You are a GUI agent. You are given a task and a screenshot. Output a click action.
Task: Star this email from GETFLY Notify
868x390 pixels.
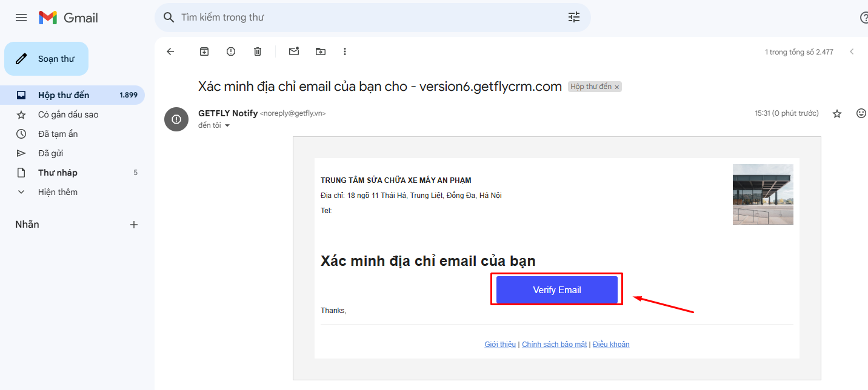837,113
